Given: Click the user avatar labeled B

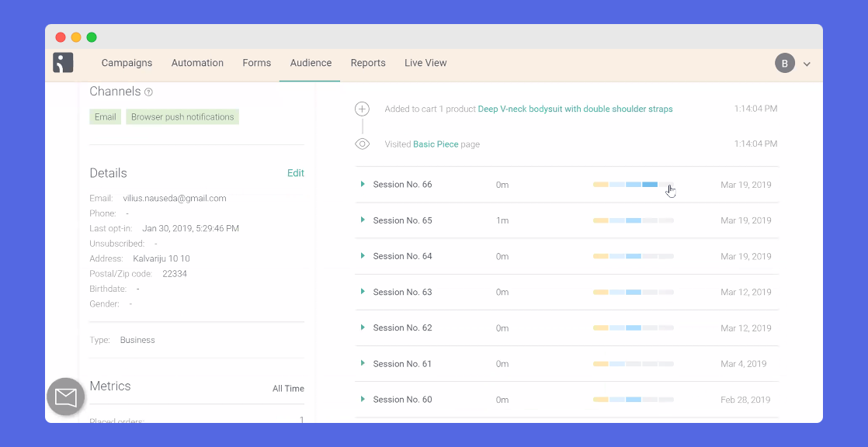Looking at the screenshot, I should 784,64.
